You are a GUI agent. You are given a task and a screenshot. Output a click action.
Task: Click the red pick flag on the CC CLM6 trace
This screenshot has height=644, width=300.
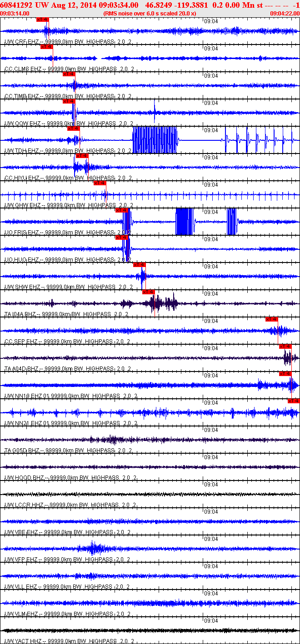click(47, 47)
